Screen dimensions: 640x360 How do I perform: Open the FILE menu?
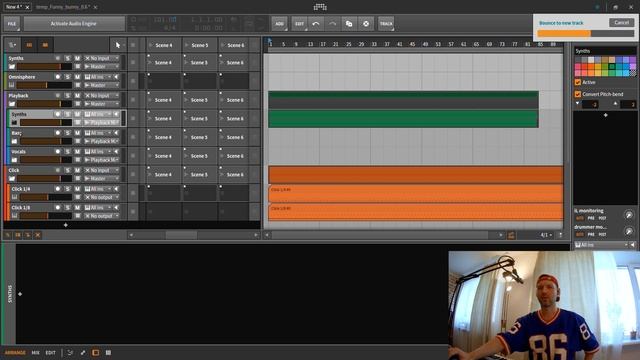pos(12,24)
